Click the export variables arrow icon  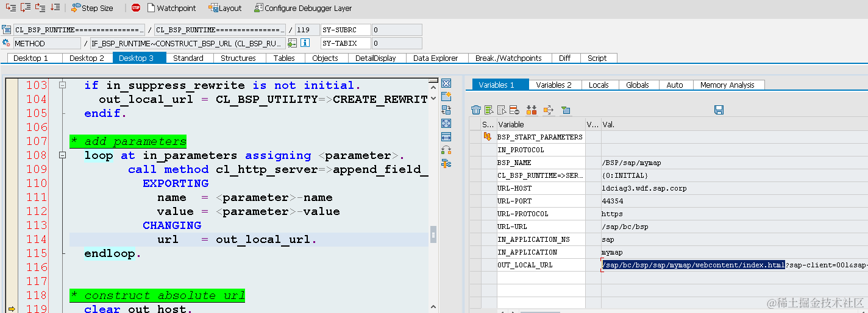548,110
